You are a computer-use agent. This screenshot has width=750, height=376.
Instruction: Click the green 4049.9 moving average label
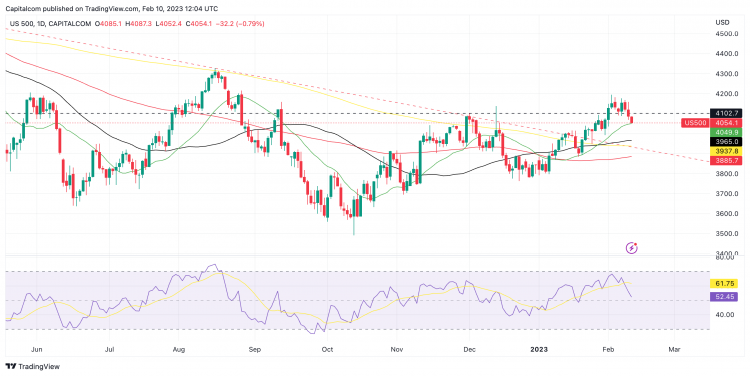coord(726,132)
